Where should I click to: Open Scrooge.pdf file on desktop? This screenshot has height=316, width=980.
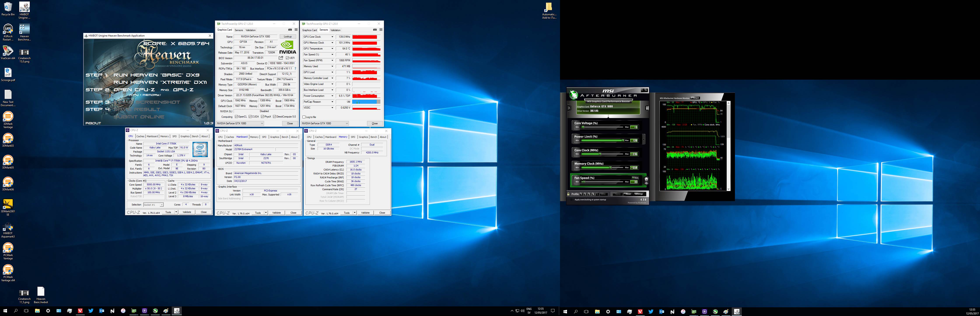(x=8, y=75)
